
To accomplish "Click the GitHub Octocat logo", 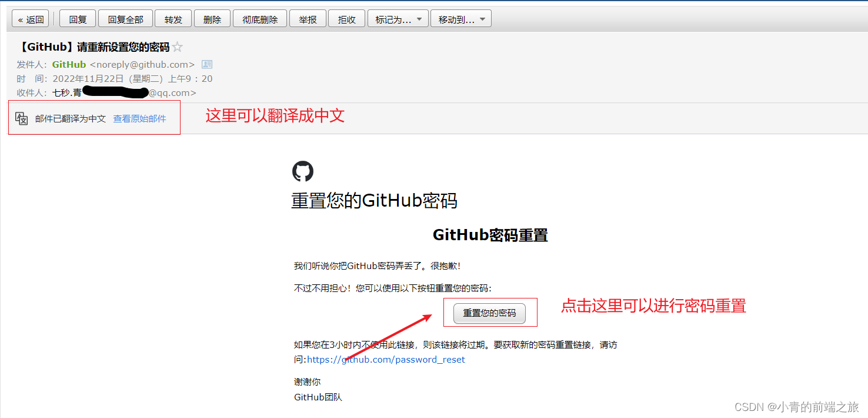I will pyautogui.click(x=303, y=171).
